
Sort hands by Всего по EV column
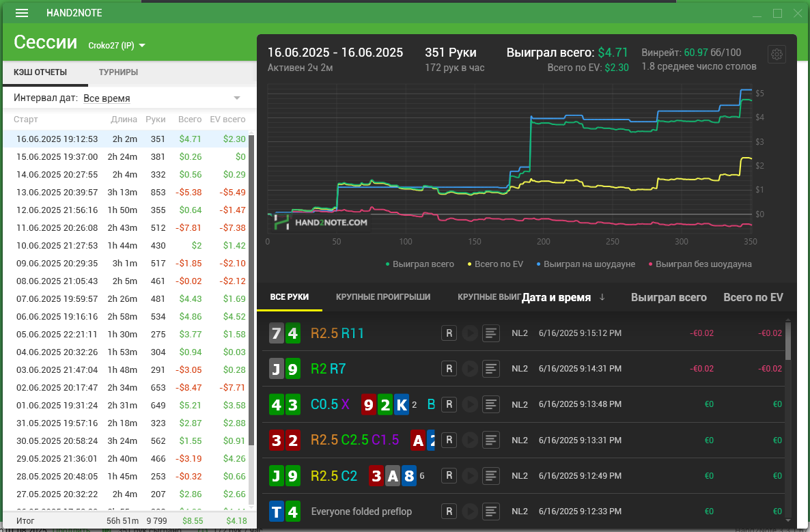pos(753,298)
